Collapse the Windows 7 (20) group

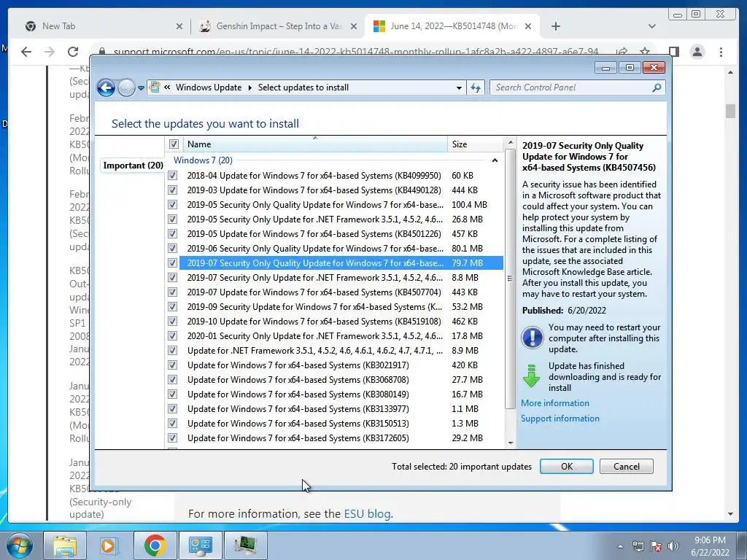[495, 160]
